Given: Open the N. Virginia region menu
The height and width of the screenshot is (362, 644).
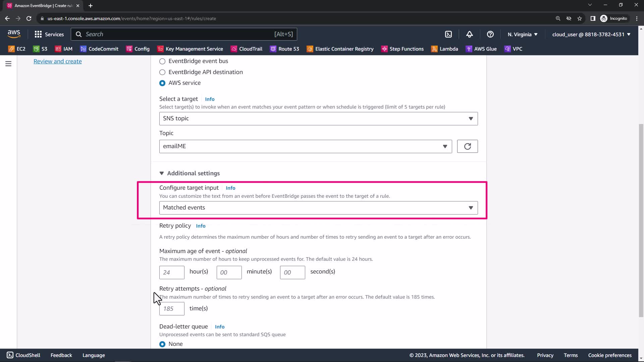Looking at the screenshot, I should point(522,34).
